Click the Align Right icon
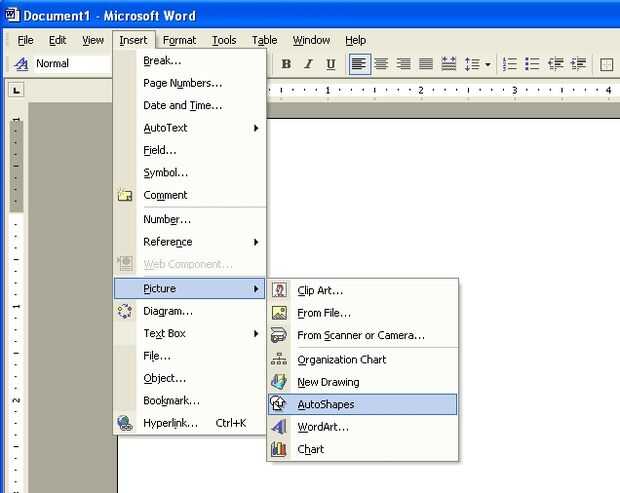Screen dimensions: 620x493 click(403, 64)
